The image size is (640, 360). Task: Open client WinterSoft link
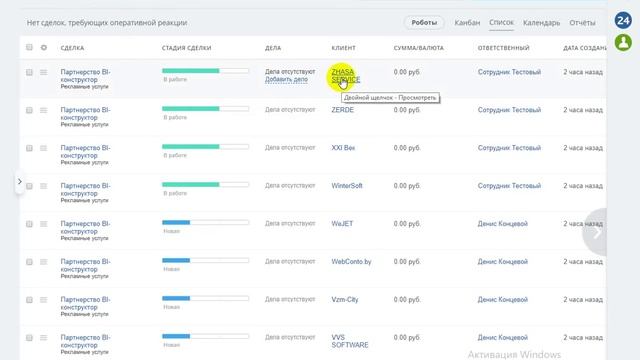(x=347, y=186)
